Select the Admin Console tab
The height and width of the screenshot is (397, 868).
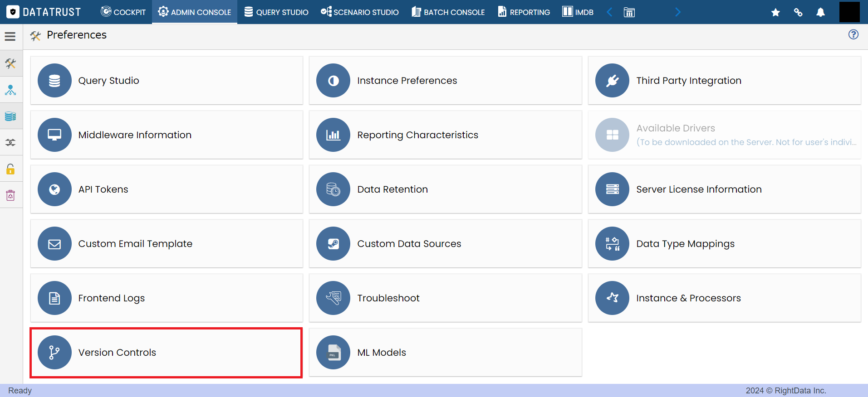[x=195, y=12]
